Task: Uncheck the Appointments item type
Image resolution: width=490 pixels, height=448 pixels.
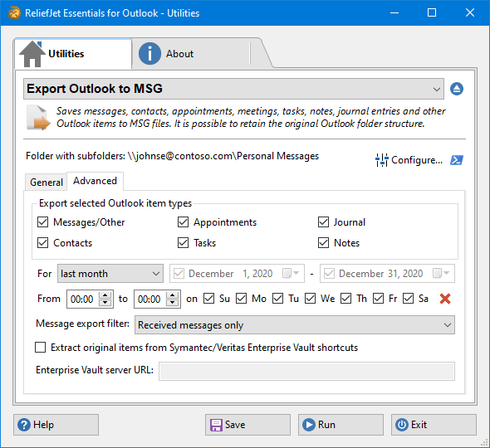Action: 183,222
